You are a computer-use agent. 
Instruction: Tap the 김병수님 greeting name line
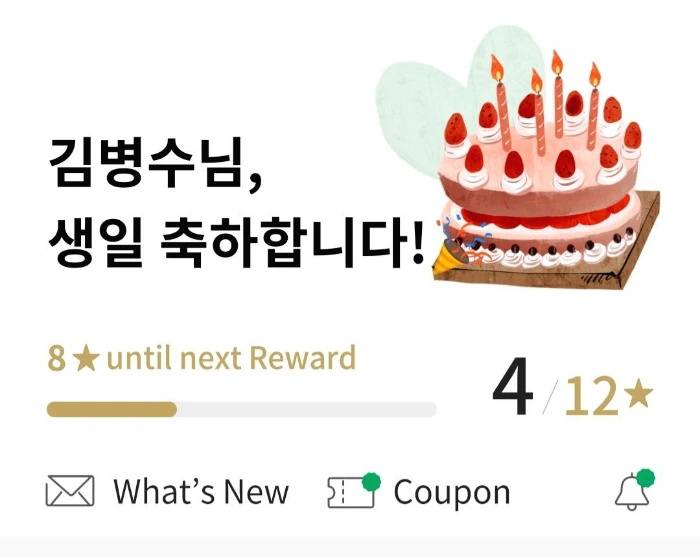[x=155, y=163]
